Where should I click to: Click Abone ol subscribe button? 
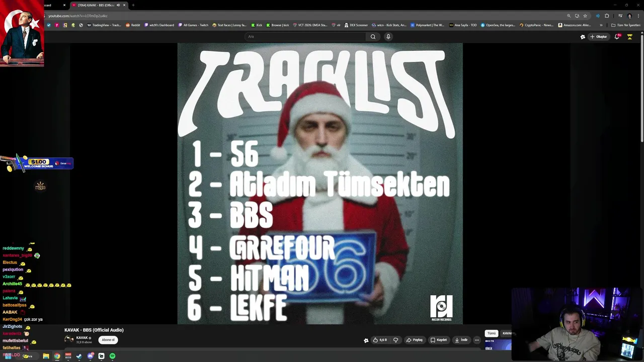coord(108,340)
